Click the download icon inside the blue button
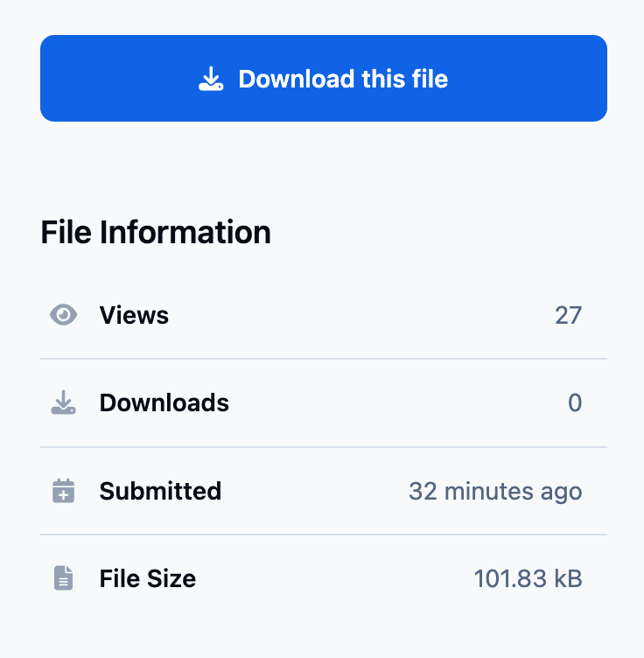This screenshot has width=644, height=658. tap(210, 80)
